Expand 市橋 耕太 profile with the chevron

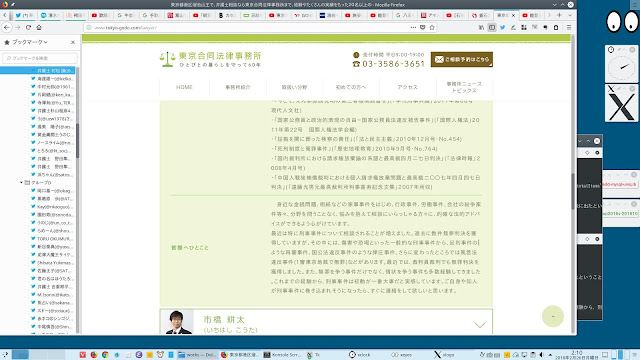coord(480,324)
